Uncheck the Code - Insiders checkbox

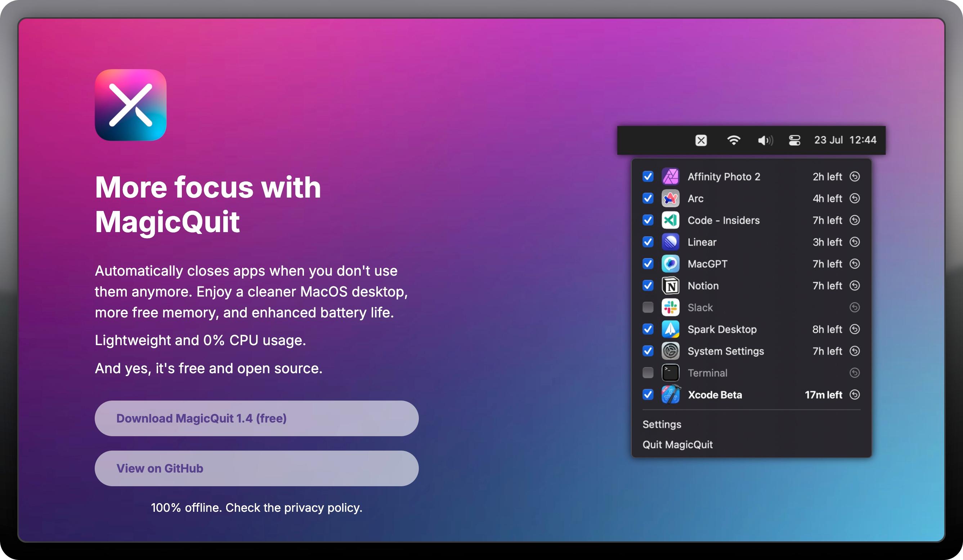click(648, 220)
